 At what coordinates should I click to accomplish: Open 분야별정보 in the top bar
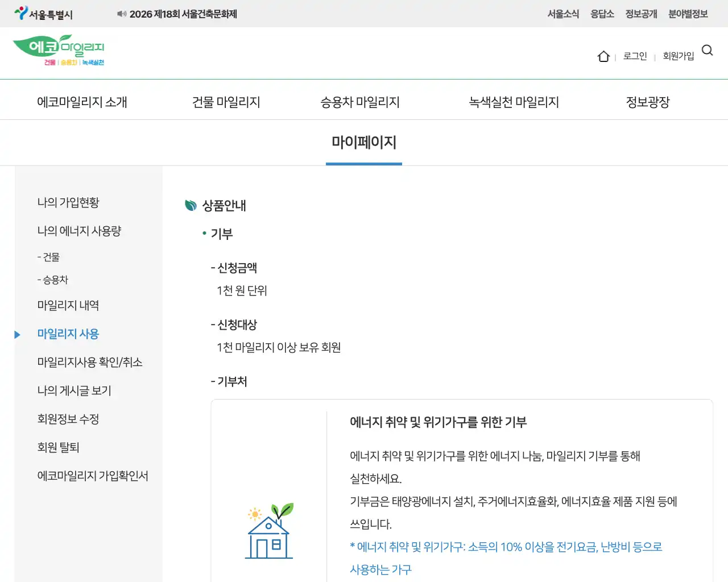click(688, 14)
